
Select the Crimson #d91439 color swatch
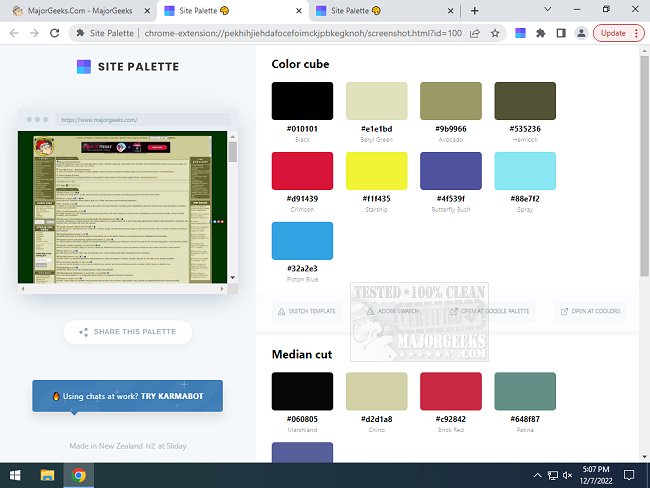[x=302, y=170]
